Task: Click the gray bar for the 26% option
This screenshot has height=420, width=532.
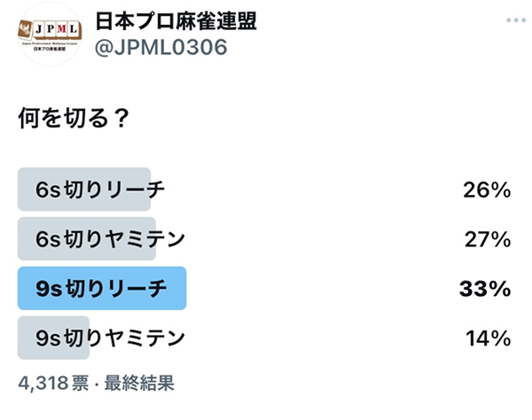Action: [x=84, y=189]
